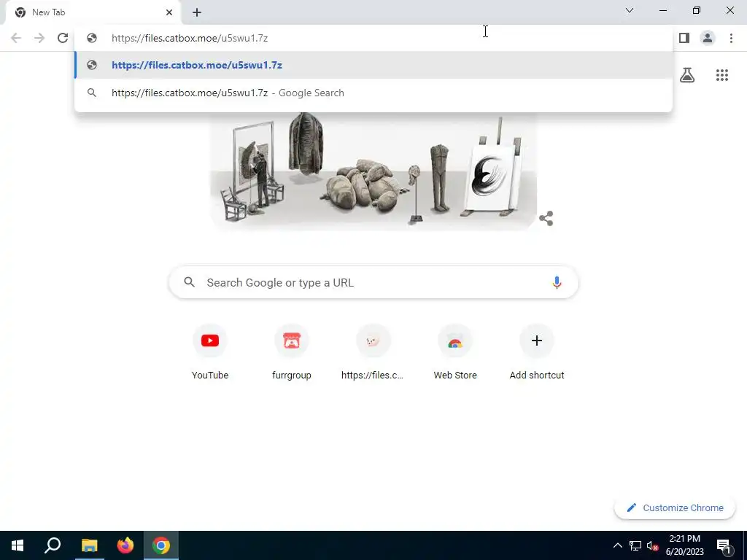747x560 pixels.
Task: Close the New Tab tab
Action: pos(169,12)
